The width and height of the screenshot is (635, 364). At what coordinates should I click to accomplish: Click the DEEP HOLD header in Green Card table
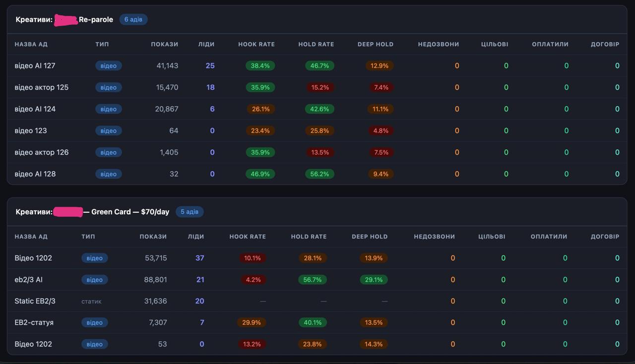pyautogui.click(x=370, y=237)
